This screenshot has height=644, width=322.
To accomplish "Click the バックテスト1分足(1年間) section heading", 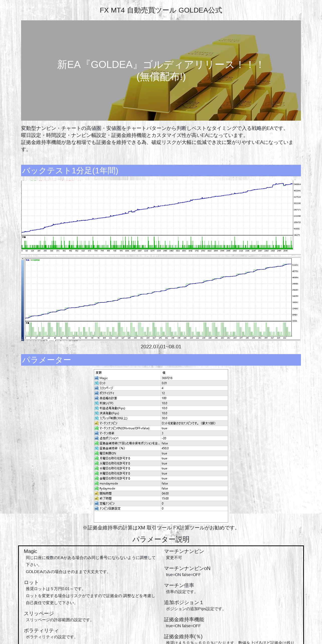I will click(161, 171).
